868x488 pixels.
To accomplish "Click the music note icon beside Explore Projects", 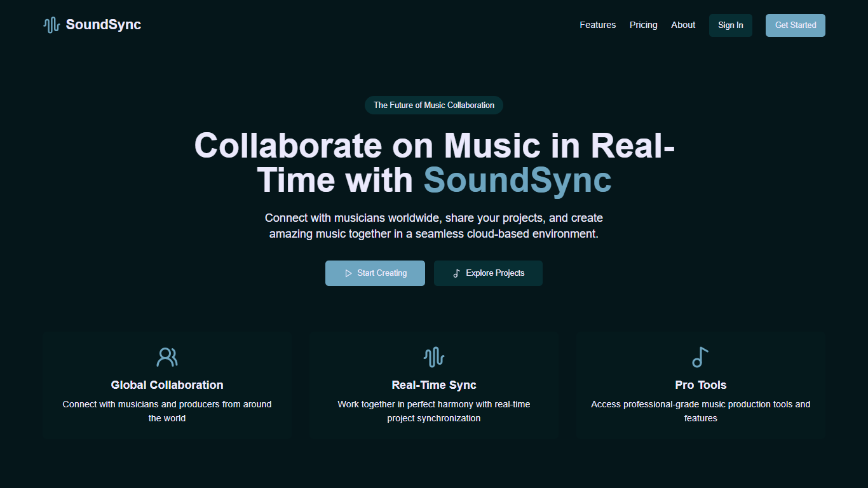I will [x=456, y=273].
